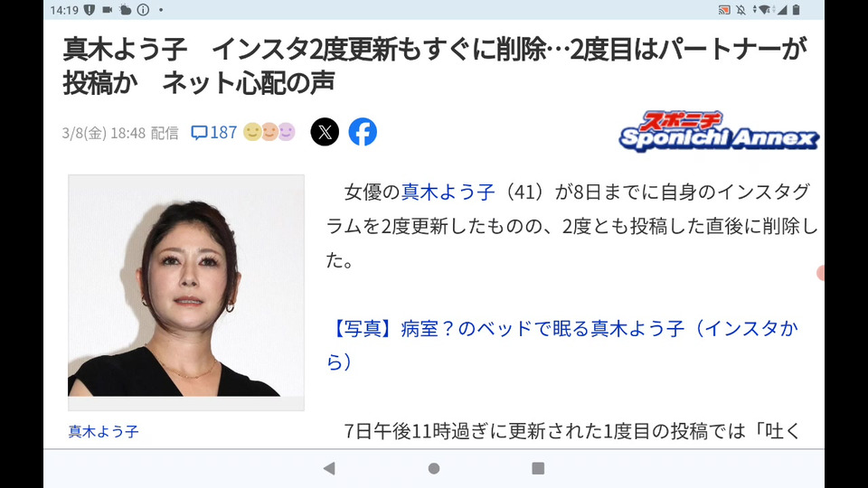Tap the info circle status icon
Viewport: 868px width, 488px height.
click(143, 10)
